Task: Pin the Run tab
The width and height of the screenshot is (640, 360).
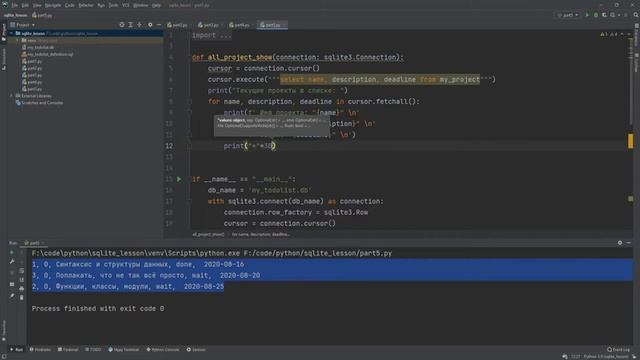Action: [x=12, y=296]
